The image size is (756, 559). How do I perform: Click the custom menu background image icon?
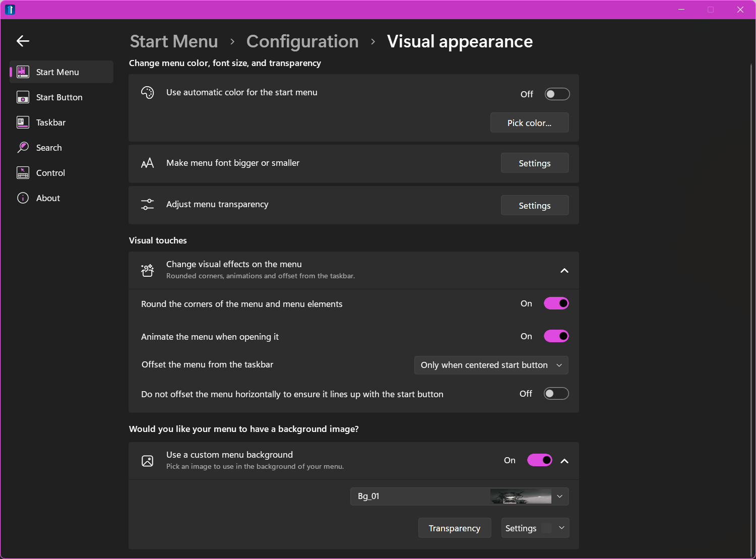point(147,461)
